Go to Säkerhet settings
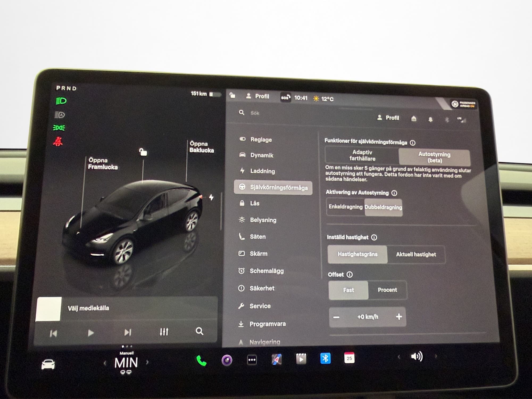This screenshot has width=532, height=399. 262,288
